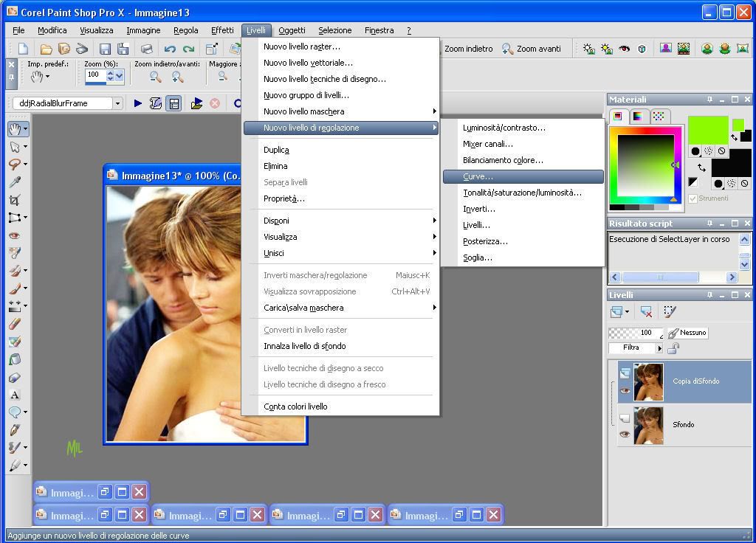Expand the Disponi submenu

pyautogui.click(x=341, y=221)
